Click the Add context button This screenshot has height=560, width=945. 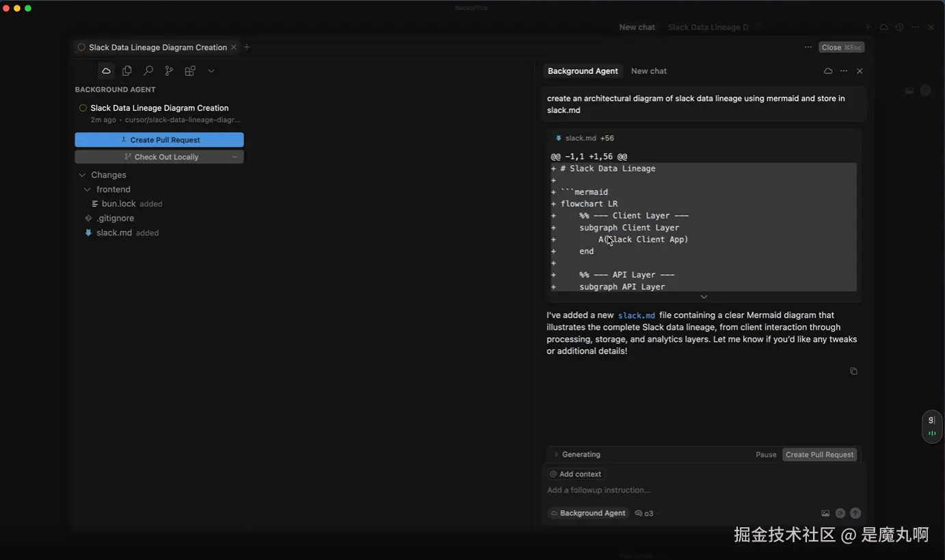pos(576,474)
